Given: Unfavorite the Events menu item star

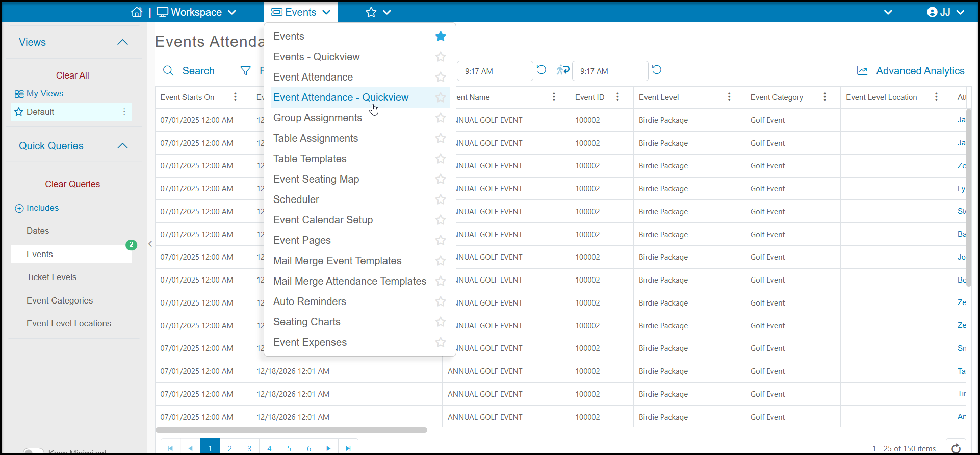Looking at the screenshot, I should coord(441,36).
